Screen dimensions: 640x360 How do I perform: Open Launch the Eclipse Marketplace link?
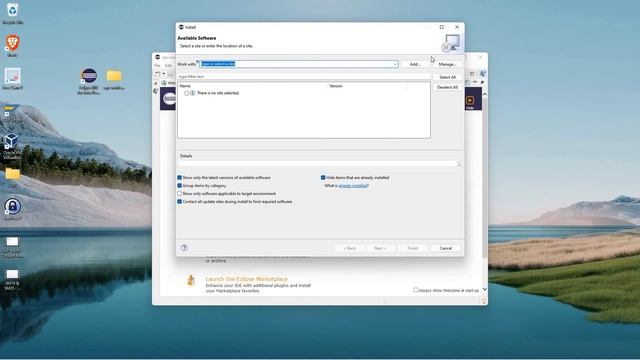(x=247, y=279)
